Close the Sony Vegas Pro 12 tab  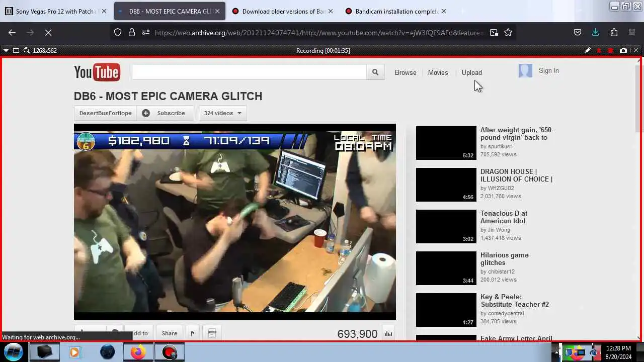click(x=104, y=11)
